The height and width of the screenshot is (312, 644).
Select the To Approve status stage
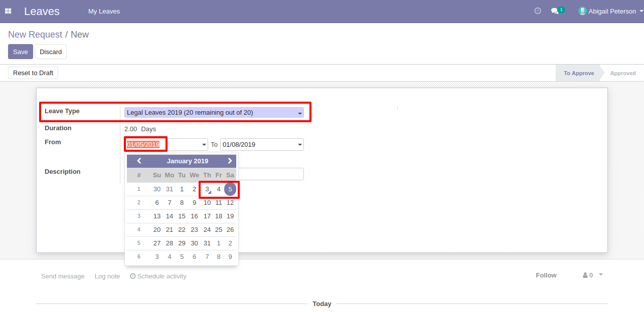pyautogui.click(x=579, y=73)
